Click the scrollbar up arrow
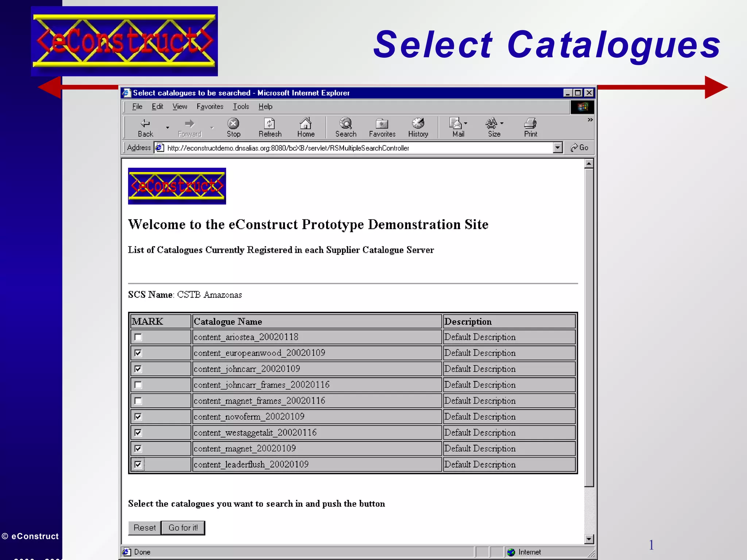The height and width of the screenshot is (560, 747). tap(589, 164)
